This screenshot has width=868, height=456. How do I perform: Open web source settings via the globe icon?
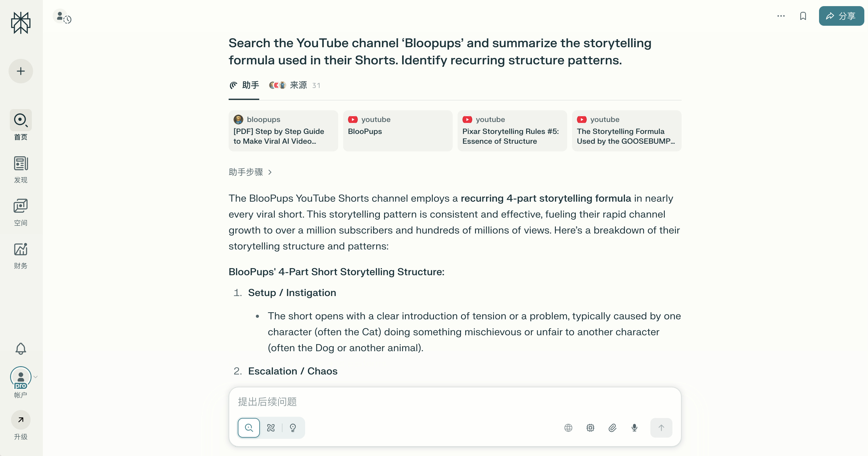pyautogui.click(x=568, y=428)
